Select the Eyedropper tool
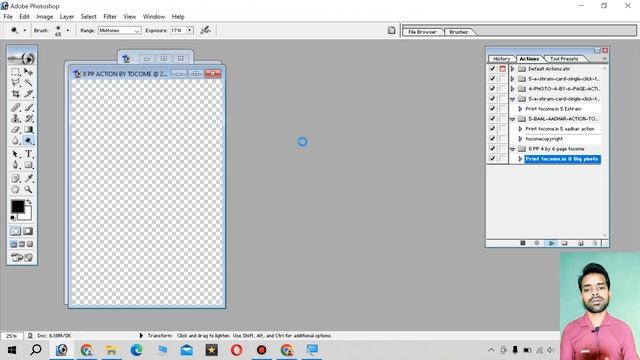The width and height of the screenshot is (640, 360). (28, 178)
